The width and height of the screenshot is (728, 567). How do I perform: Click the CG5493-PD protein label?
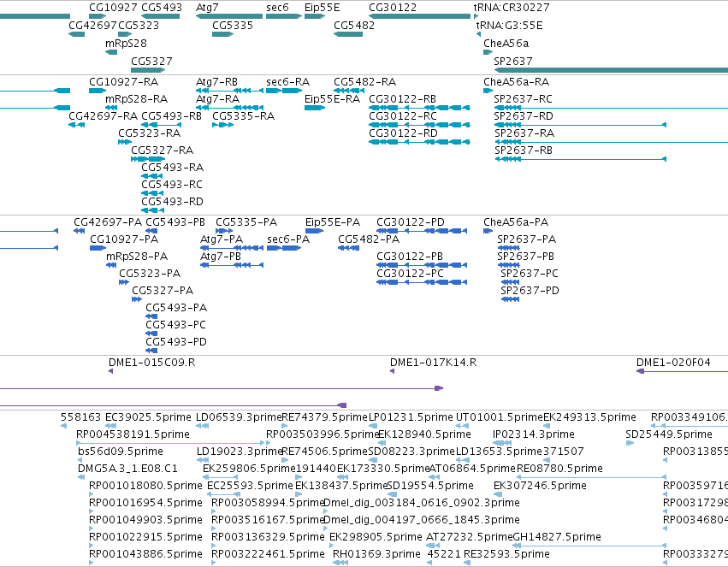[176, 342]
